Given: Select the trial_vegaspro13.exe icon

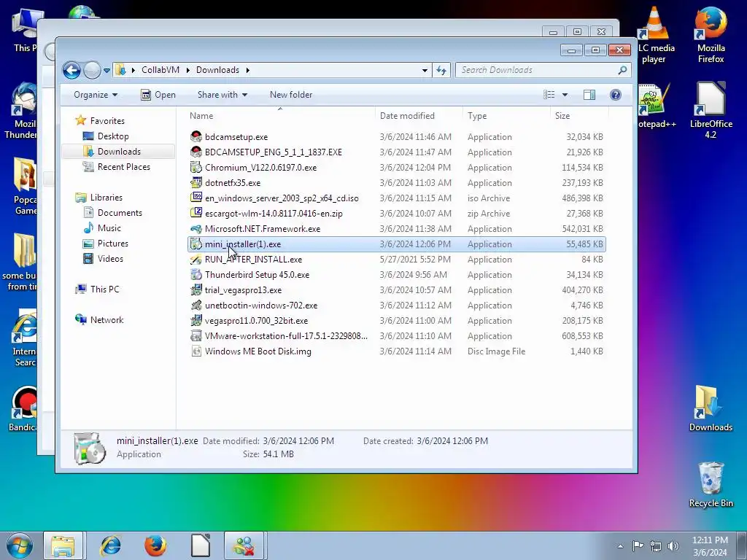Looking at the screenshot, I should pyautogui.click(x=196, y=289).
